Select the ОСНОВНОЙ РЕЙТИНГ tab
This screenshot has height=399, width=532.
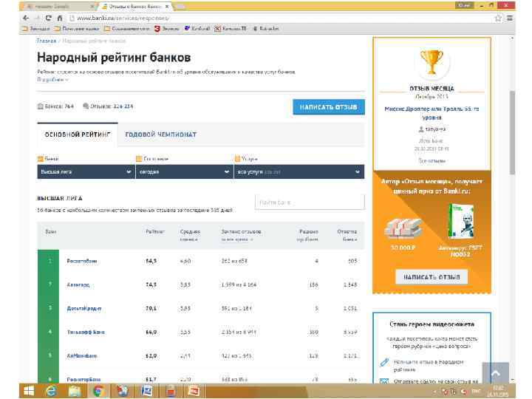click(78, 134)
